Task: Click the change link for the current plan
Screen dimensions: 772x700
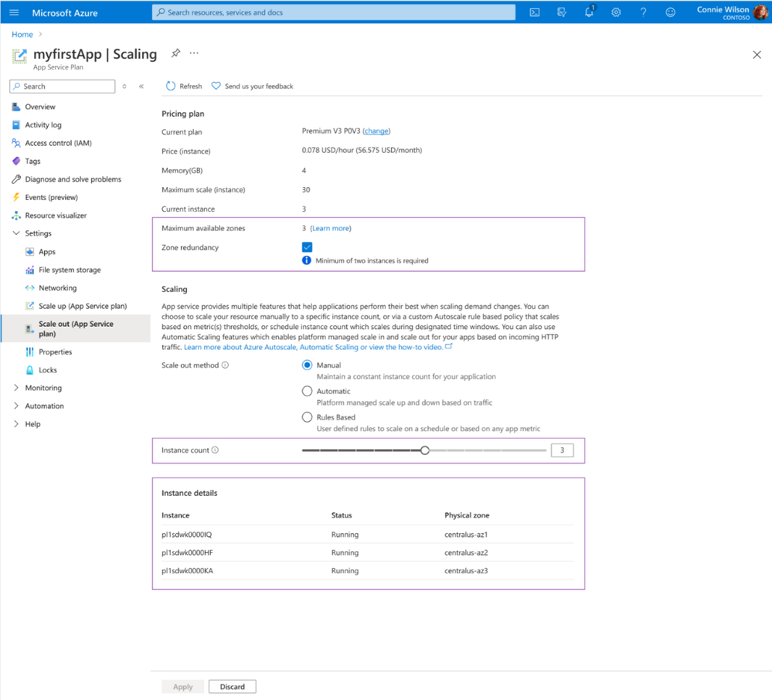Action: tap(376, 131)
